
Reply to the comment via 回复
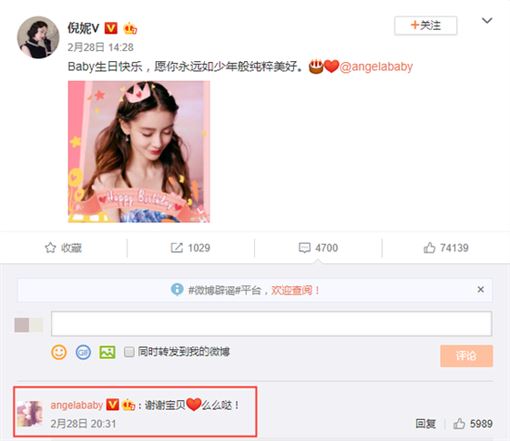click(425, 424)
